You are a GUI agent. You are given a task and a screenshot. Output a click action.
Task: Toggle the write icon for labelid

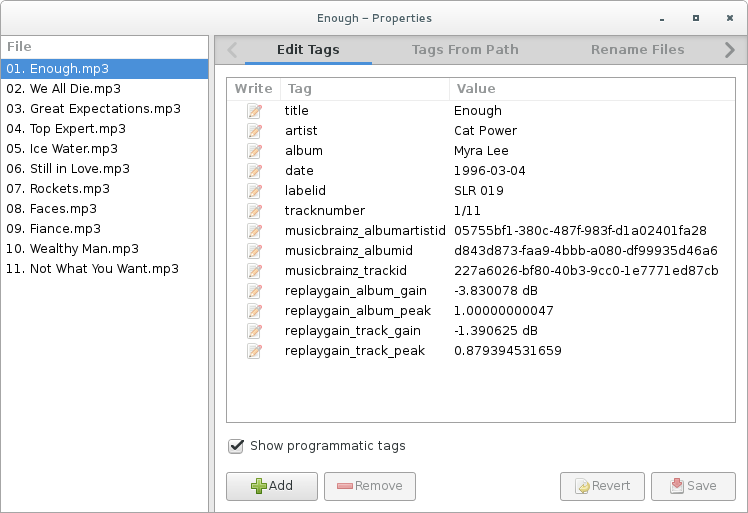coord(254,191)
